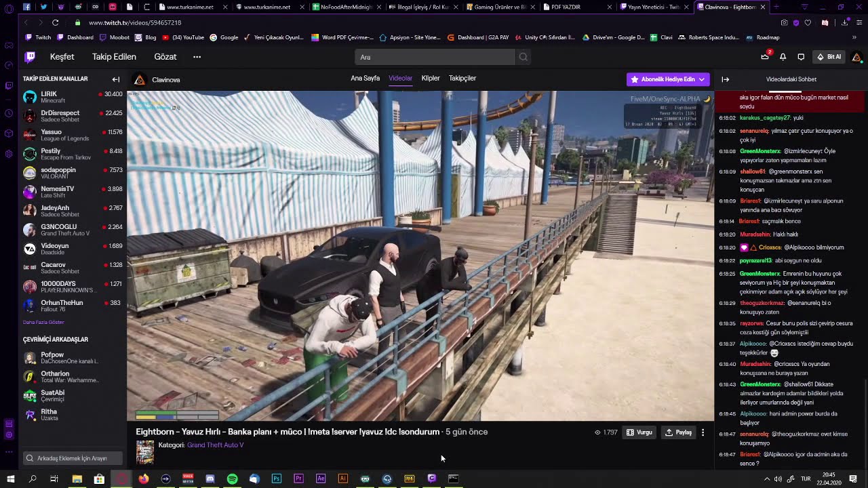Open the pinned Twitter tab
The width and height of the screenshot is (868, 488).
[x=43, y=7]
